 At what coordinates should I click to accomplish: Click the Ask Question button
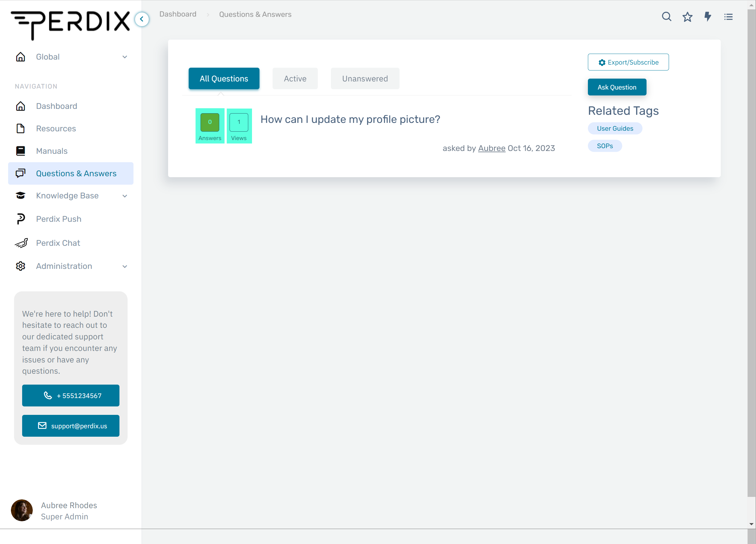(x=617, y=87)
